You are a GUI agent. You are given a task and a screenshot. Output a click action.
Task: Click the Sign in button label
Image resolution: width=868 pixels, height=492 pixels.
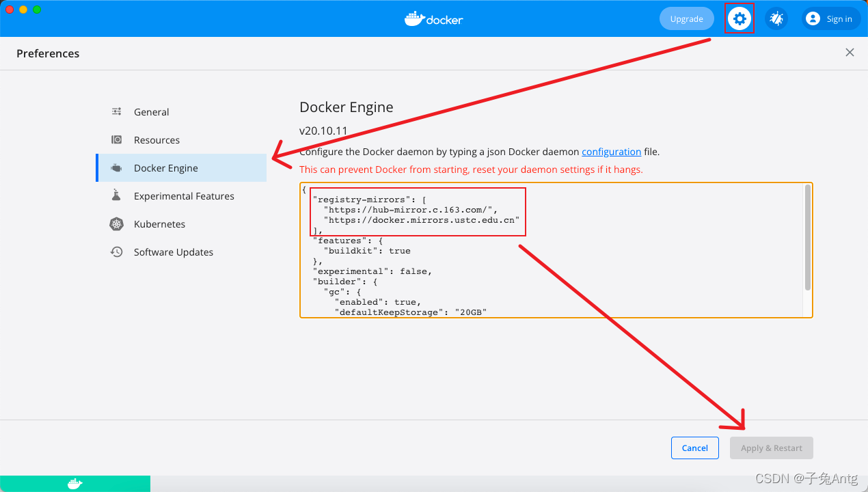tap(839, 19)
